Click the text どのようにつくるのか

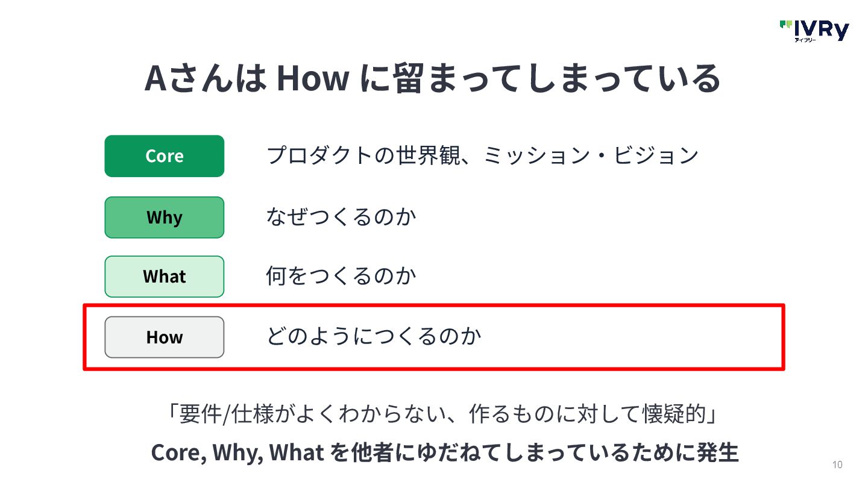(374, 336)
